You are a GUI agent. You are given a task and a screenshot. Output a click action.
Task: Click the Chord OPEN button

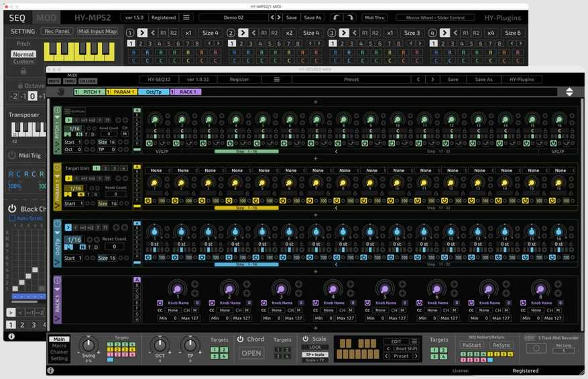pos(251,353)
